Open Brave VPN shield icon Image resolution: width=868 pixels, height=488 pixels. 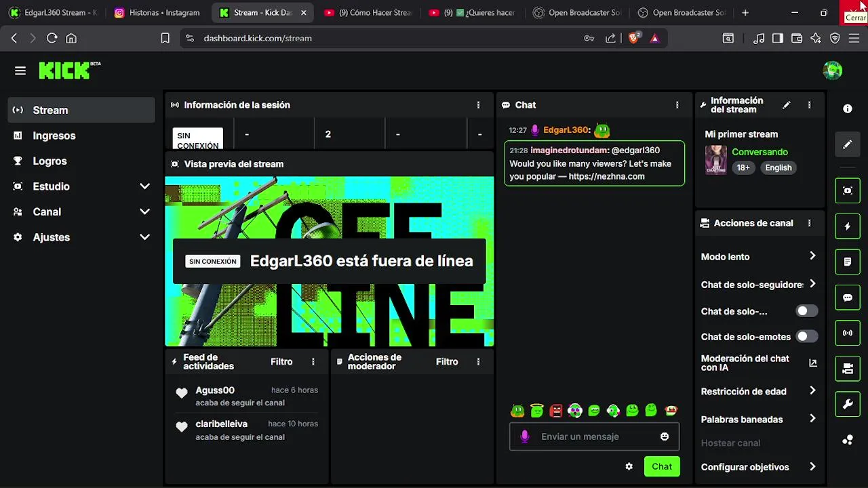(835, 39)
